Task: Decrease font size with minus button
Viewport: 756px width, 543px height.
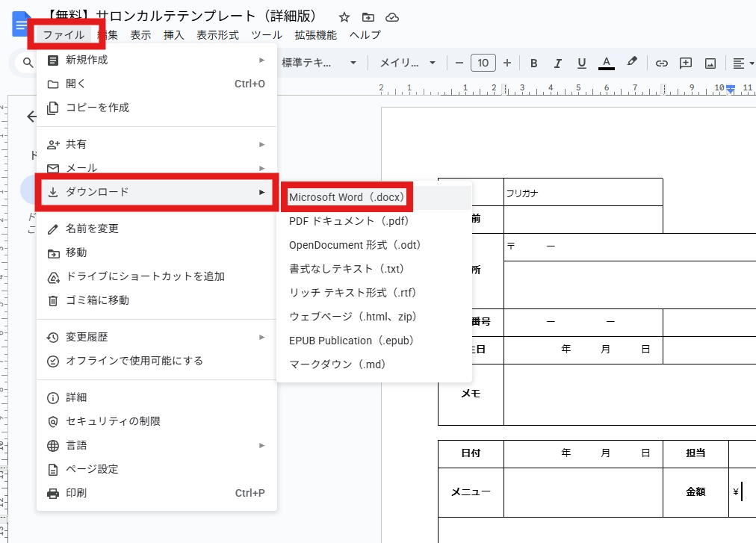Action: 459,63
